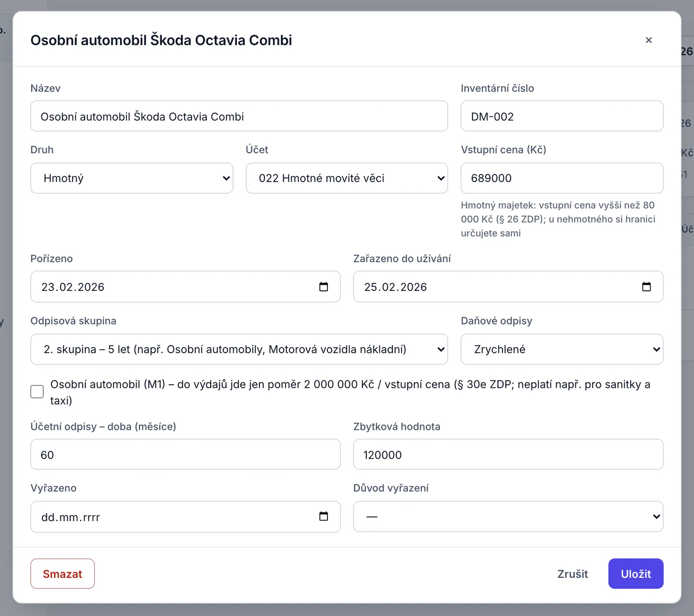Screen dimensions: 694x616
Task: Click the Vstupní cena (Kč) label
Action: click(503, 150)
